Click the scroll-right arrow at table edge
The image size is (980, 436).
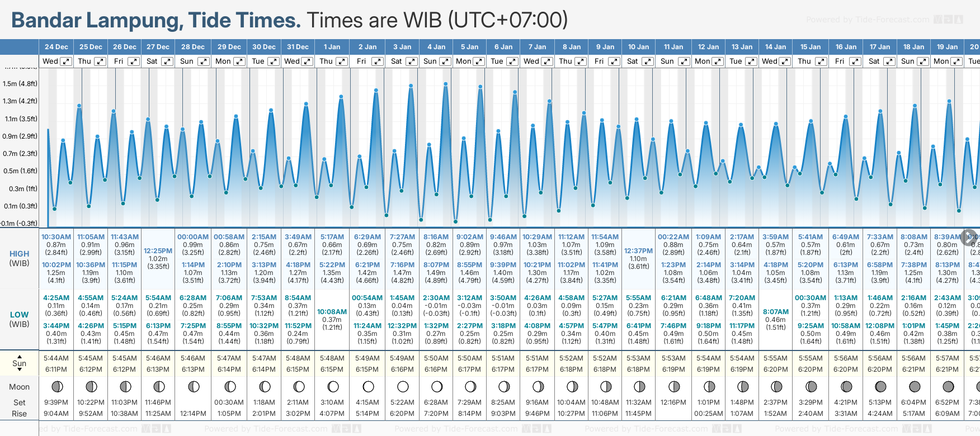point(968,237)
